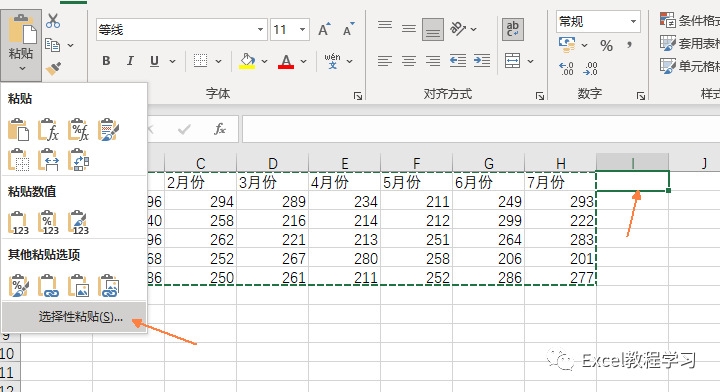The image size is (720, 392).
Task: Align cell text left
Action: click(385, 61)
